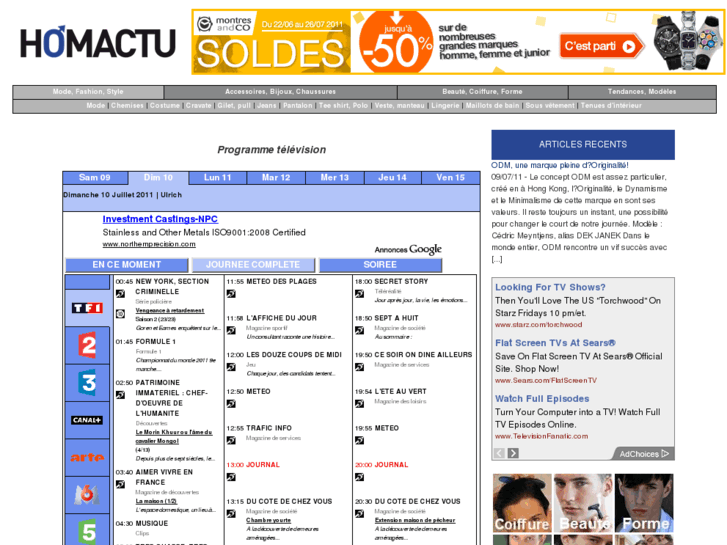The height and width of the screenshot is (545, 727).
Task: Click icon under Trafic Info 12:55
Action: [231, 440]
